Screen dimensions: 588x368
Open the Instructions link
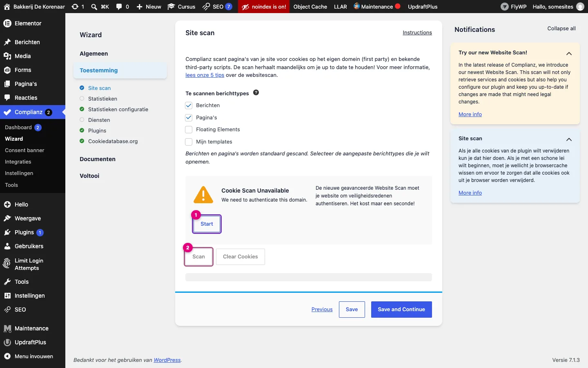(x=417, y=33)
